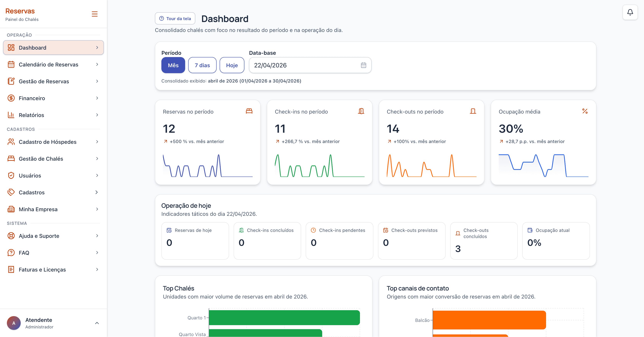Click bed icon on Reservas no período card
Viewport: 644px width, 337px height.
pyautogui.click(x=249, y=111)
